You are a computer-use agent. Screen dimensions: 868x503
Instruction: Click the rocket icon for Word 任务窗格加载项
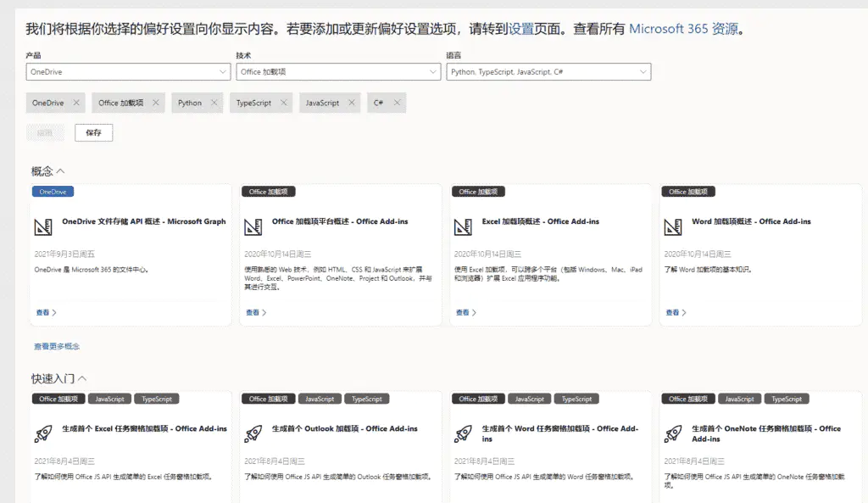(x=463, y=433)
